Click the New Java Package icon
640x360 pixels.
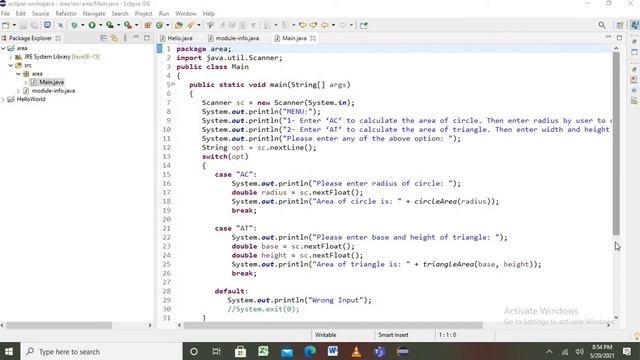pos(148,25)
